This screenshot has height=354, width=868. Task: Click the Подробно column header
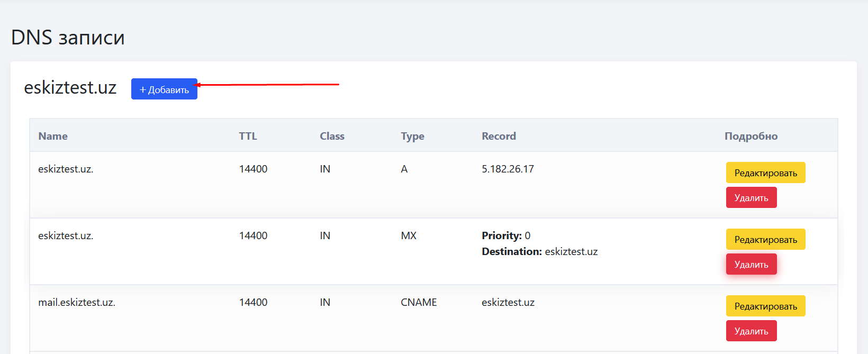[x=751, y=136]
